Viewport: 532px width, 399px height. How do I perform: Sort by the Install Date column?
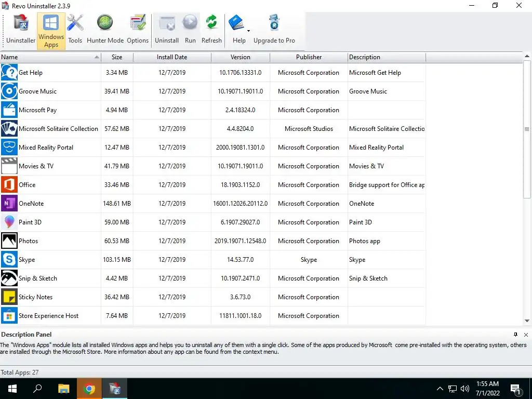pyautogui.click(x=172, y=57)
